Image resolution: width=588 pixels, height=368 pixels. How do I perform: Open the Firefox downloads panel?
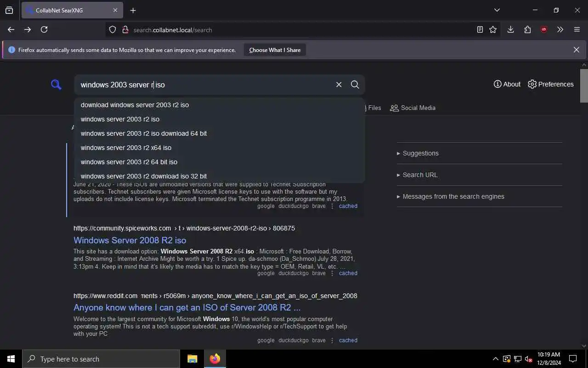[510, 29]
